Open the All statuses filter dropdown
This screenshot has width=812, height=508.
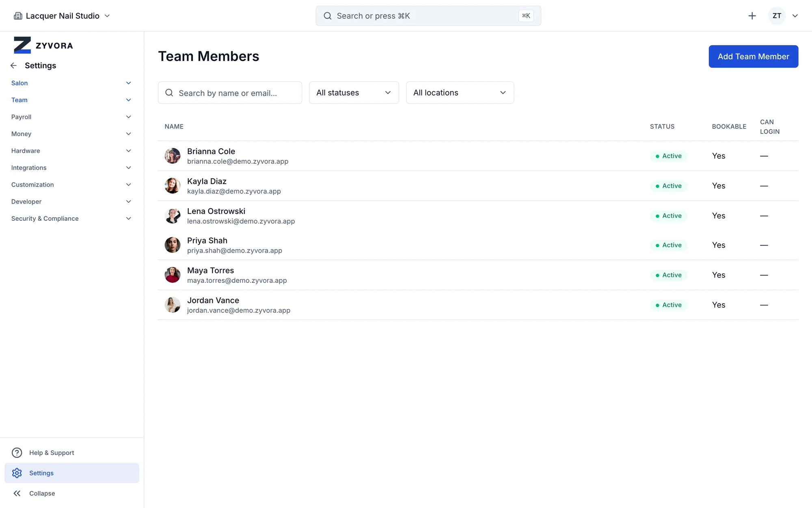[354, 93]
